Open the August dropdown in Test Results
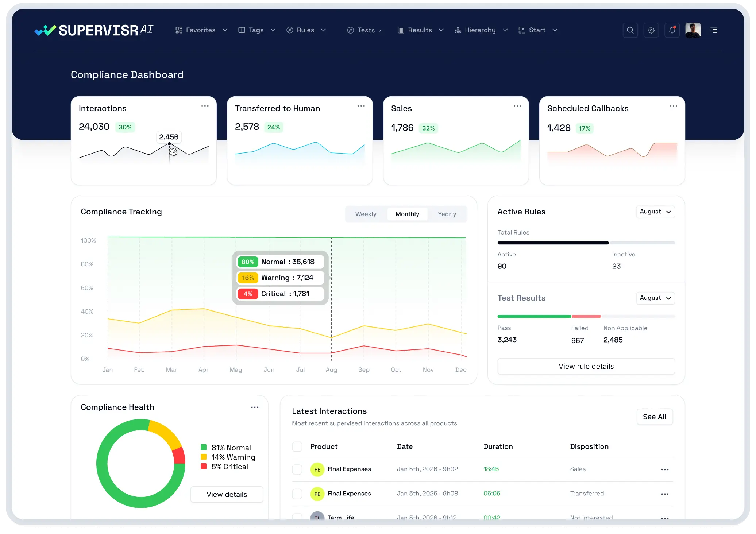This screenshot has height=534, width=756. [x=655, y=298]
